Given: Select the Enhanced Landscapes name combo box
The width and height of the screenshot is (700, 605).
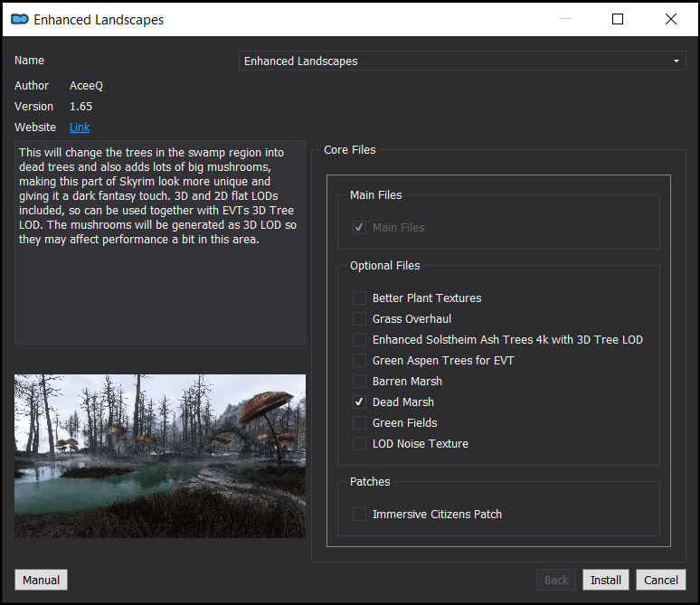Looking at the screenshot, I should pos(462,61).
